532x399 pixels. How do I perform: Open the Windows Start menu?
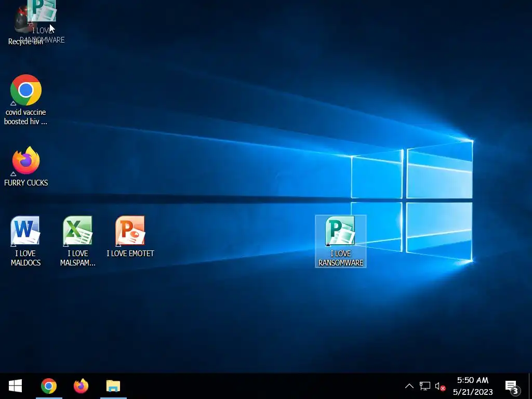coord(15,386)
